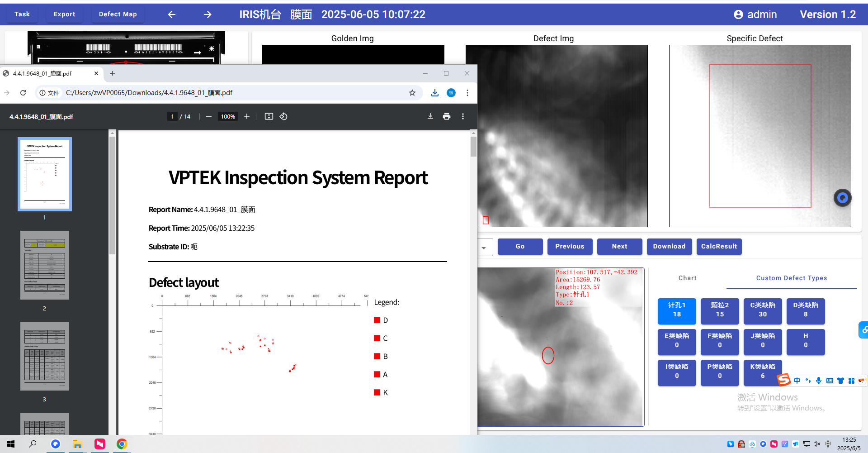Switch to Custom Defect Types tab

[x=792, y=278]
